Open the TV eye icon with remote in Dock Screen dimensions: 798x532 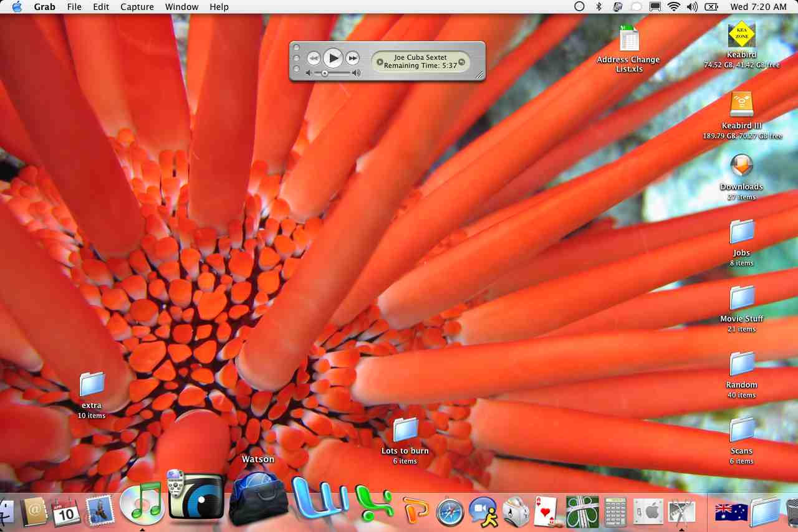click(x=195, y=495)
